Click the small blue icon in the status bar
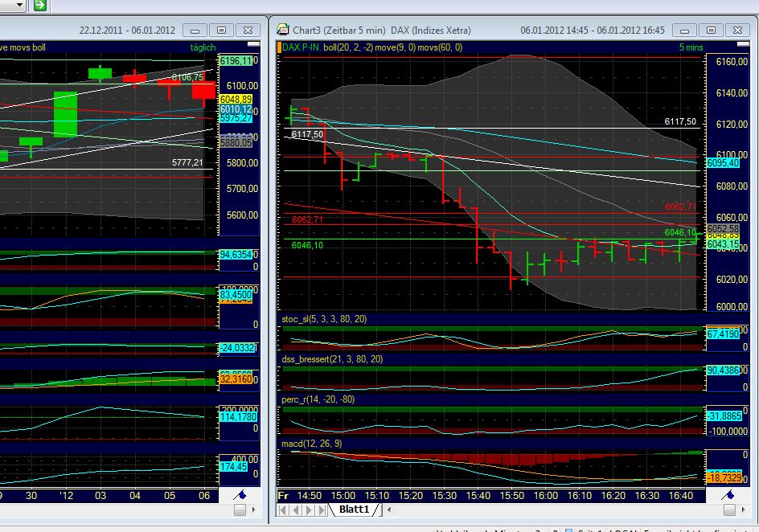The image size is (759, 532). coord(568,529)
